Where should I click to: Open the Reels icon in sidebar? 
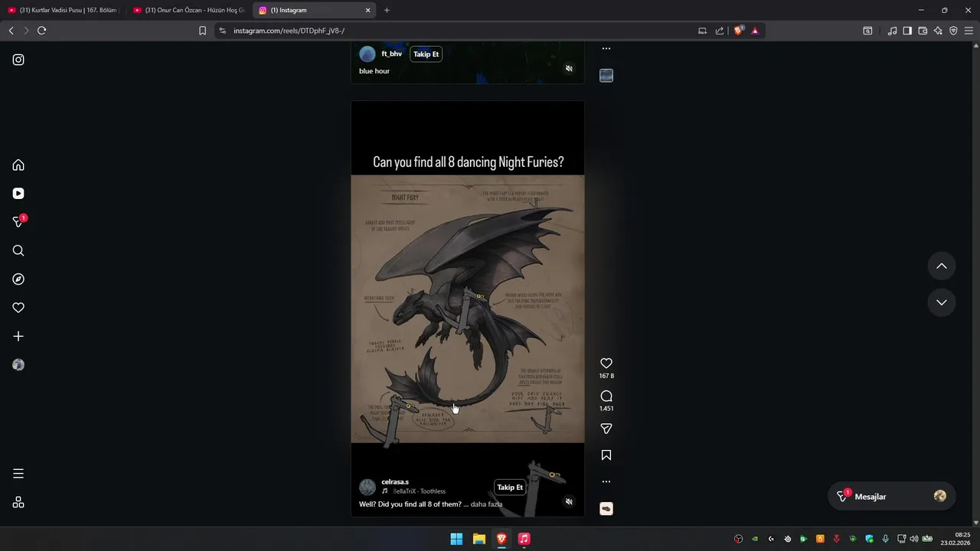pos(18,194)
